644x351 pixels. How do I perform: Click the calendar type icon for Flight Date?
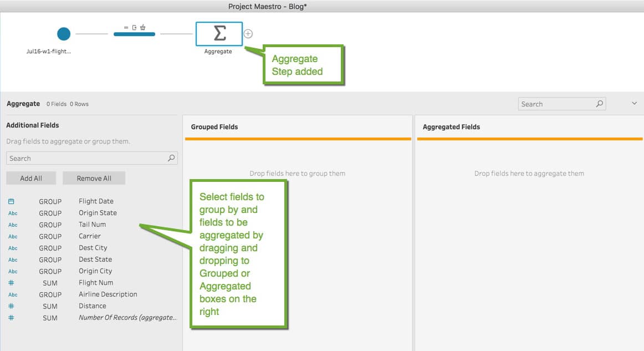[11, 201]
